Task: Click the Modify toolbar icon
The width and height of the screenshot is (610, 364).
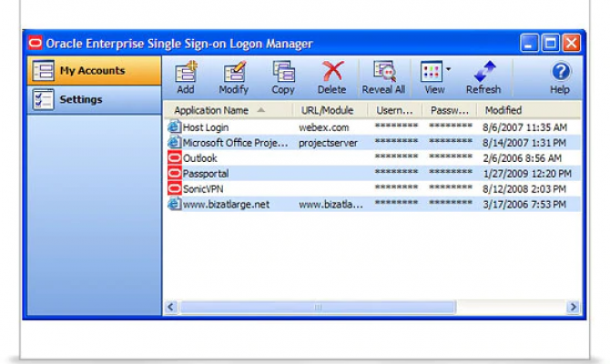Action: [x=234, y=72]
